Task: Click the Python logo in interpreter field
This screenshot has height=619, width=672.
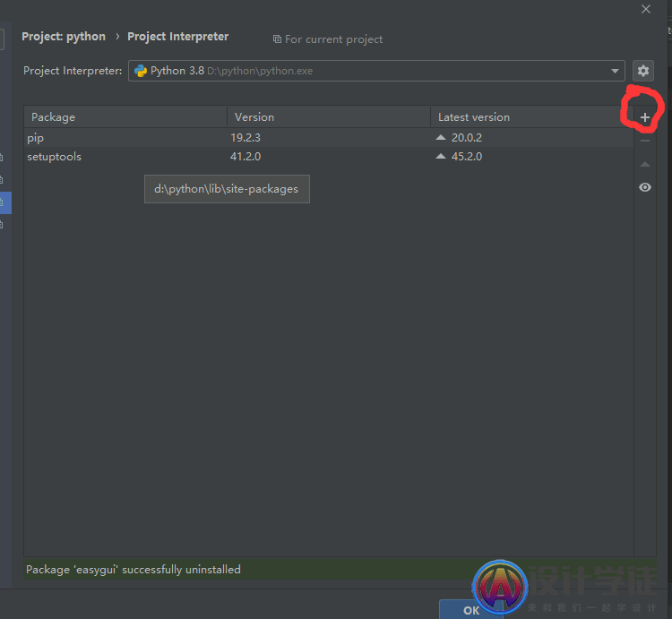Action: (x=141, y=71)
